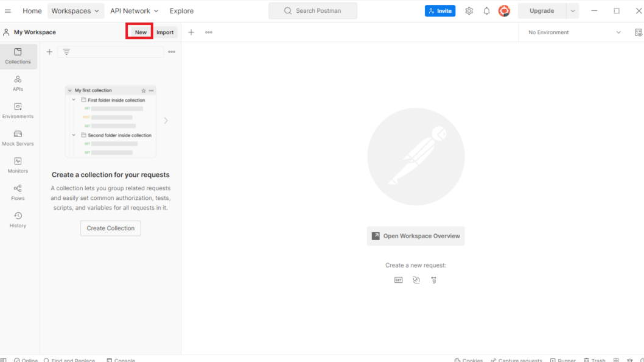Click Open Workspace Overview
This screenshot has height=362, width=644.
[x=416, y=236]
